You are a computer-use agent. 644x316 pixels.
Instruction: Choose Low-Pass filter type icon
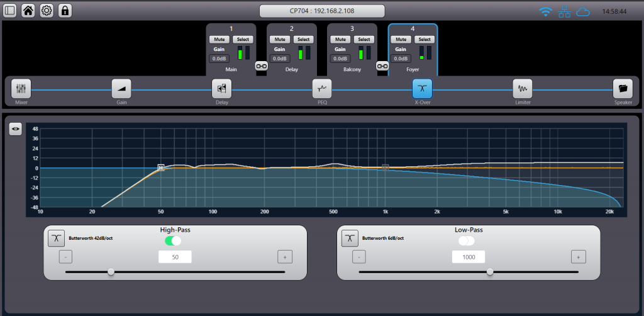pos(350,239)
